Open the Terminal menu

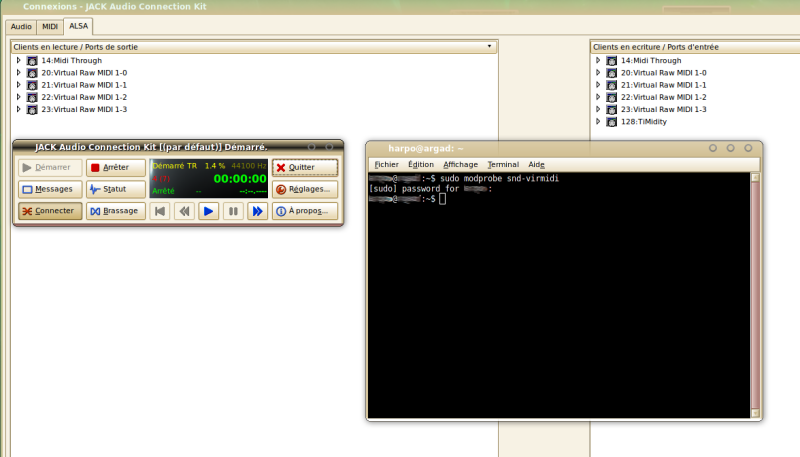pyautogui.click(x=503, y=164)
